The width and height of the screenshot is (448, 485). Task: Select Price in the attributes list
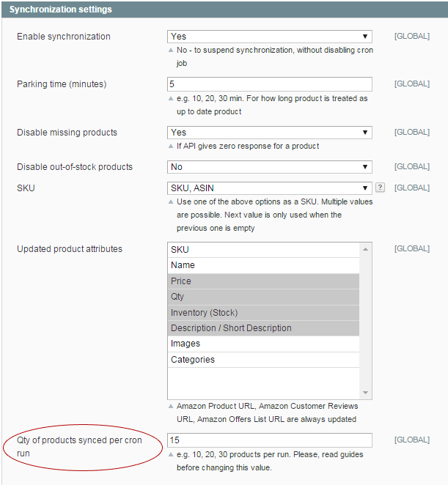263,281
